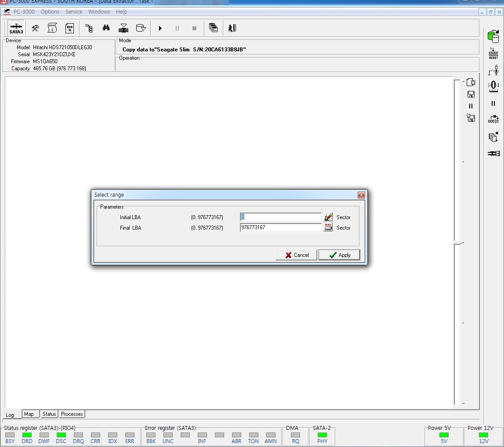Click the DSC status indicator
Screen dimensions: 504x447
61,435
